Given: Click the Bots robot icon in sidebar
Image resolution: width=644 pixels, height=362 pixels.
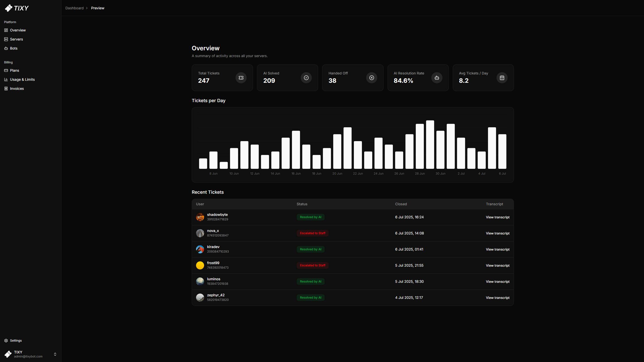Looking at the screenshot, I should click(x=6, y=48).
